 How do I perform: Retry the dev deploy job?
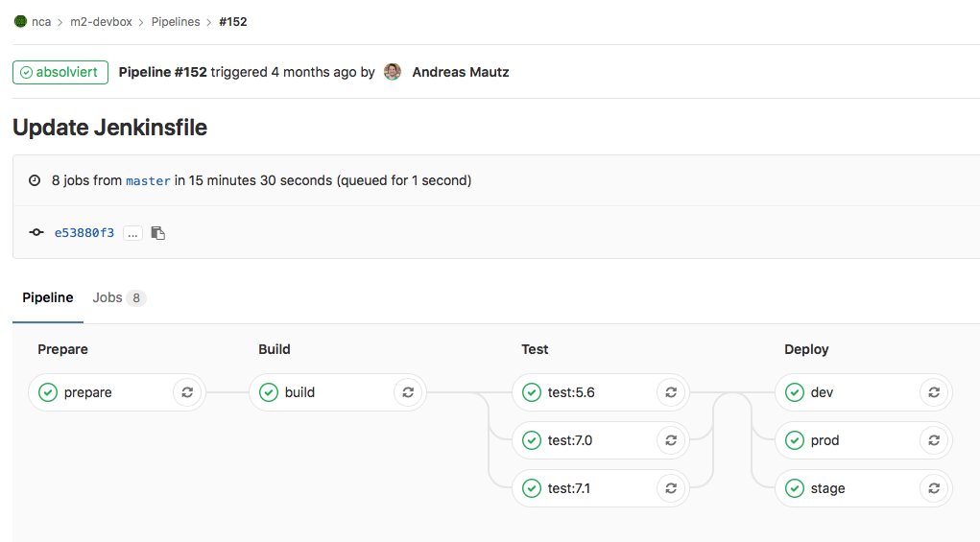coord(934,392)
